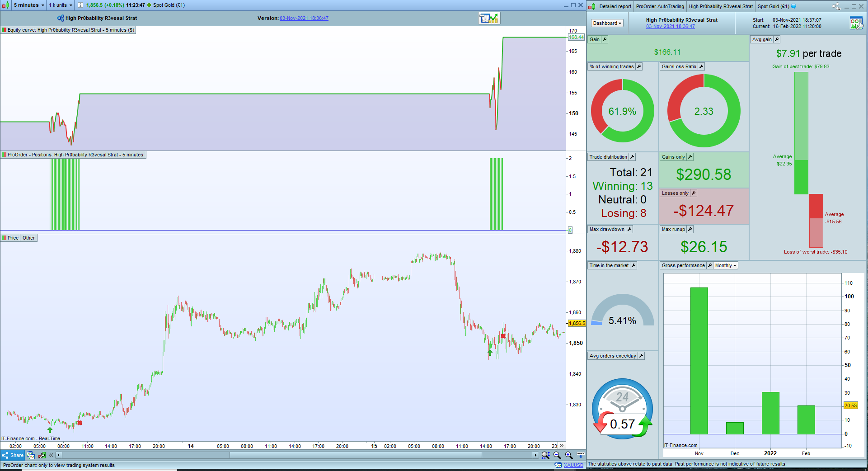
Task: Click the strategy gears icon
Action: pos(61,18)
